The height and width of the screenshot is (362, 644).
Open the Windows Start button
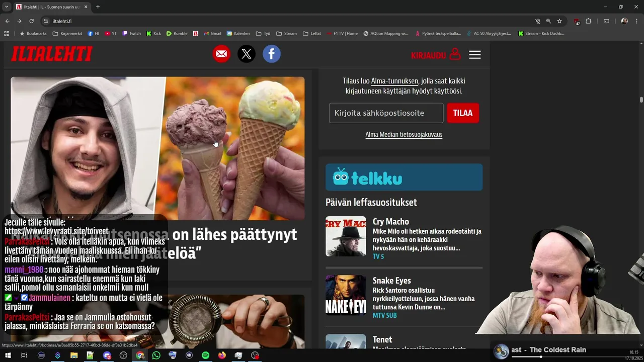tap(7, 355)
